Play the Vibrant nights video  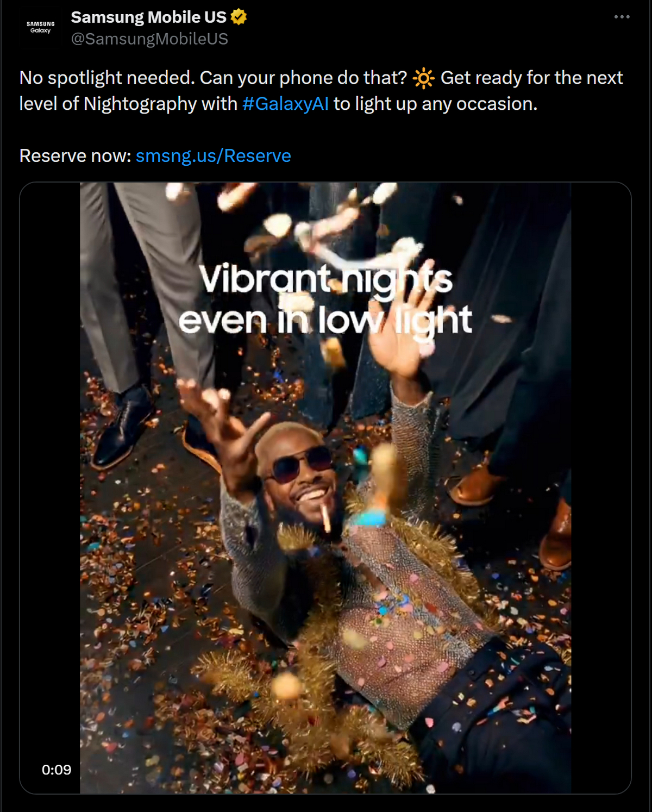coord(325,488)
